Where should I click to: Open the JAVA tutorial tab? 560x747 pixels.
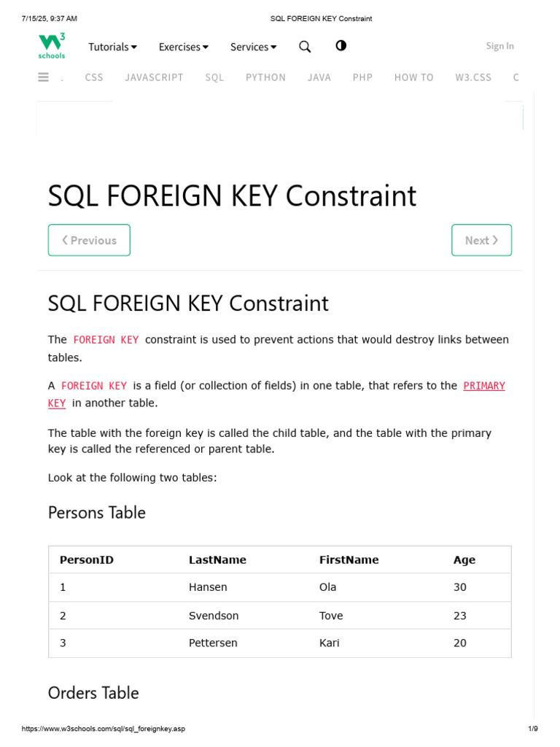[319, 77]
